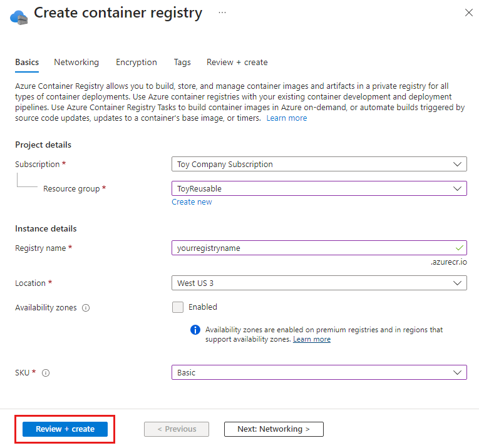Click the blue Review + create button
479x448 pixels.
tap(65, 429)
